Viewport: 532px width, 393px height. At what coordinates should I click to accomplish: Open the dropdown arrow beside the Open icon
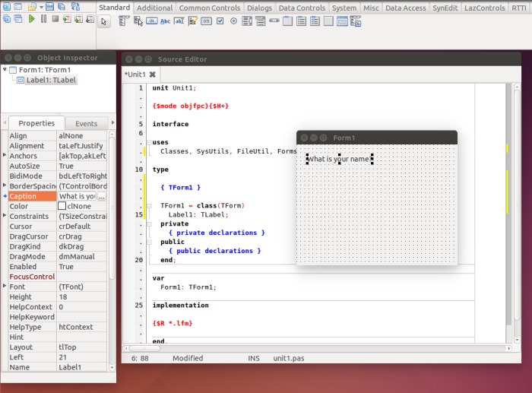tap(41, 7)
